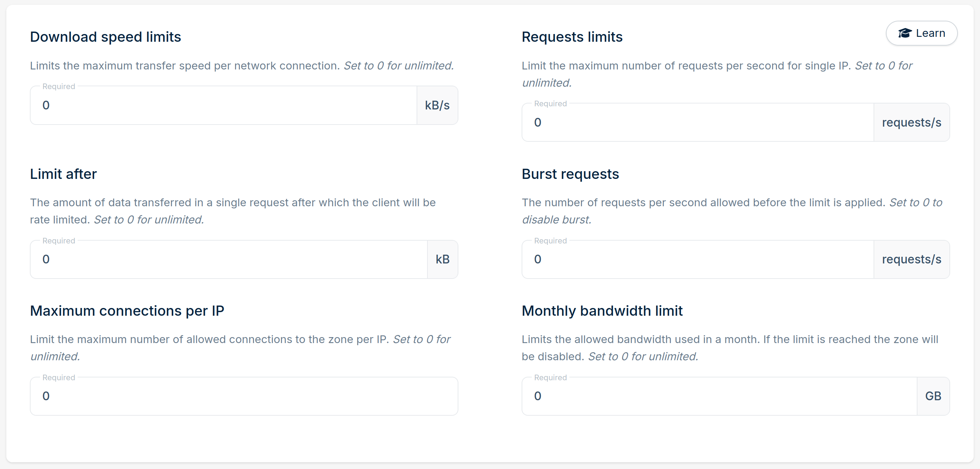
Task: Click the kB unit label under Limit after
Action: coord(443,259)
